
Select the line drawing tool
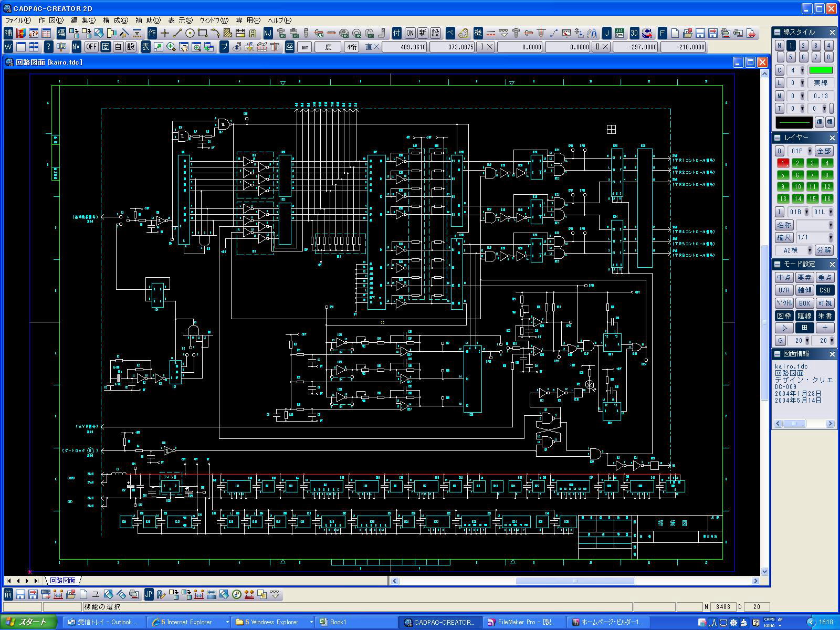(177, 33)
